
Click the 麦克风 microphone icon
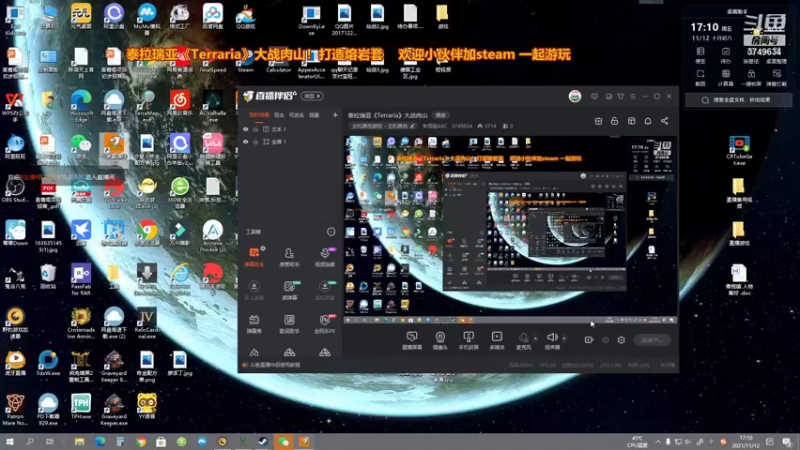coord(523,340)
